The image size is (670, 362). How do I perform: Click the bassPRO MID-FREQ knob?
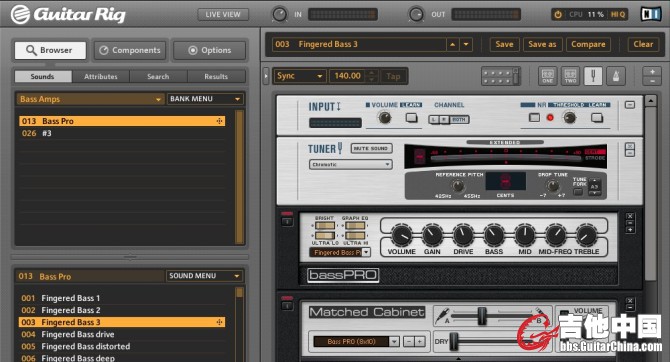[555, 235]
